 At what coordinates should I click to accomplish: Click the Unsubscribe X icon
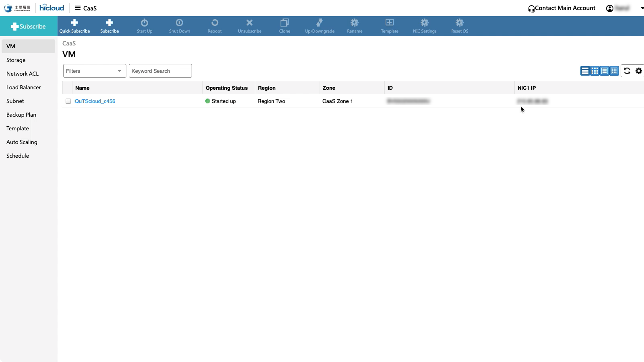pyautogui.click(x=250, y=23)
